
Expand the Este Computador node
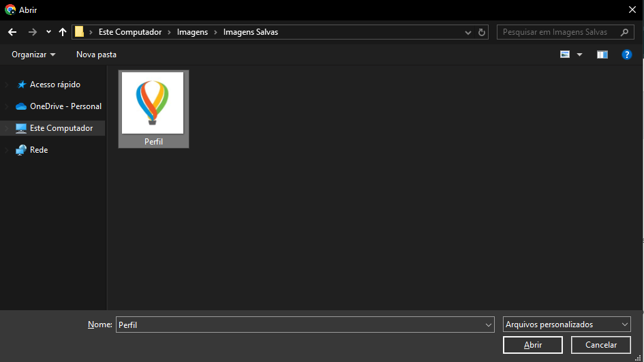click(7, 128)
